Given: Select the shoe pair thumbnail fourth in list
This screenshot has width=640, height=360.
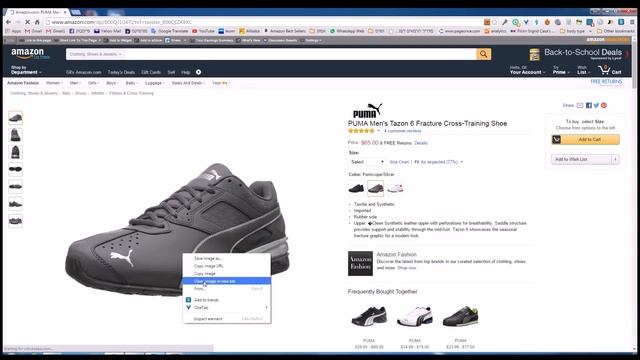Looking at the screenshot, I should 16,169.
